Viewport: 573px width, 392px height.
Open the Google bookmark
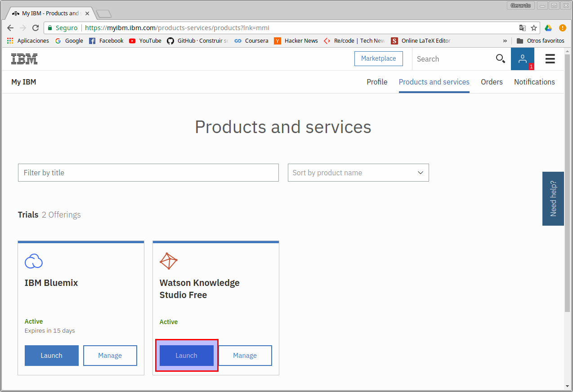coord(69,40)
